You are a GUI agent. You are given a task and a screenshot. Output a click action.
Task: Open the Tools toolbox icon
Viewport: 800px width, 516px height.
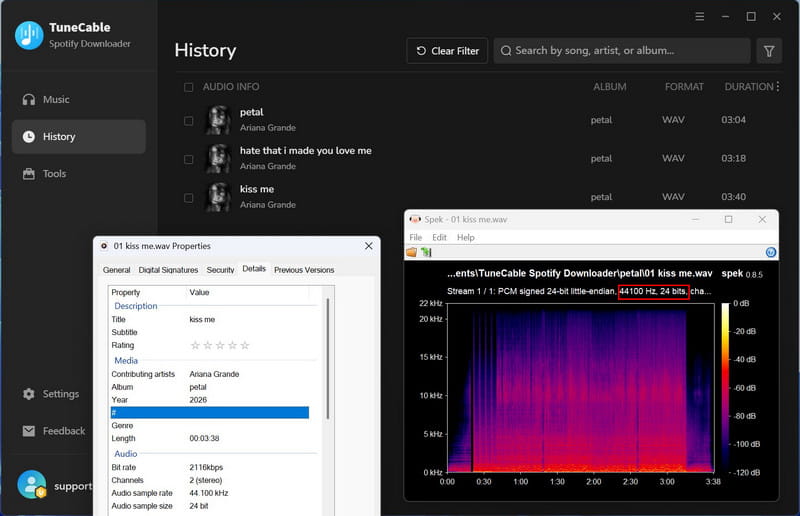coord(29,174)
